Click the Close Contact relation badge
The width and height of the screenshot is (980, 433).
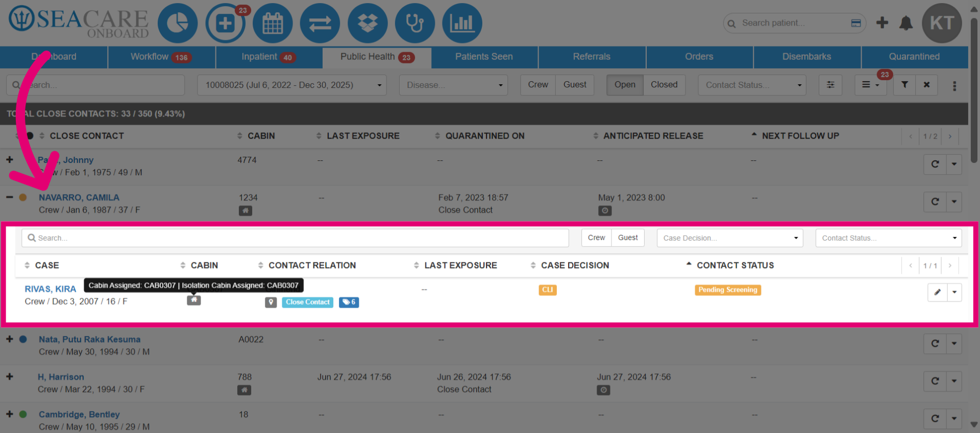click(x=308, y=302)
